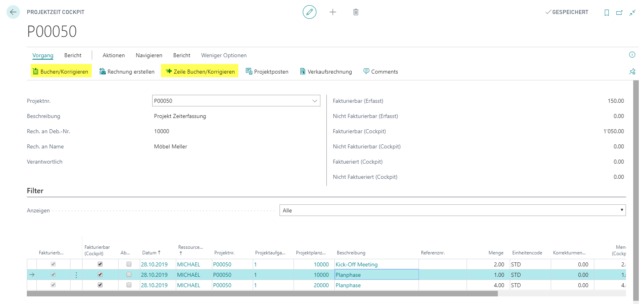Open the Aktionen menu
Image resolution: width=644 pixels, height=304 pixels.
(114, 55)
